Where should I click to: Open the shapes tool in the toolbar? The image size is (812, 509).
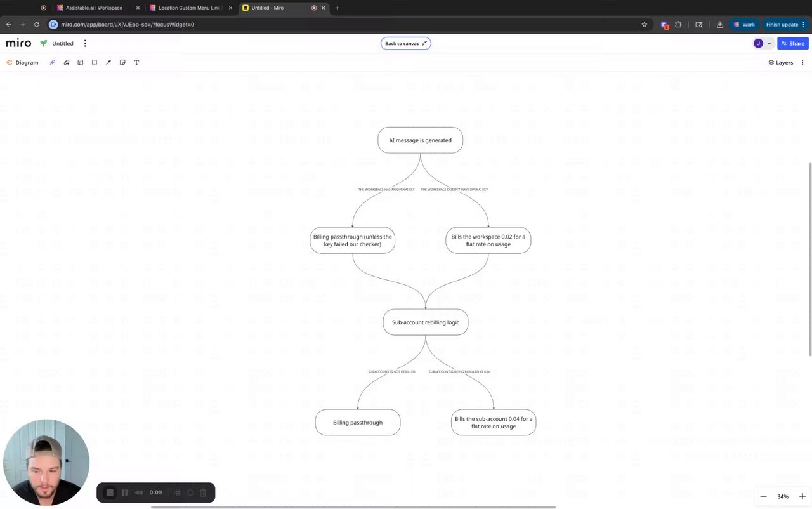[67, 62]
